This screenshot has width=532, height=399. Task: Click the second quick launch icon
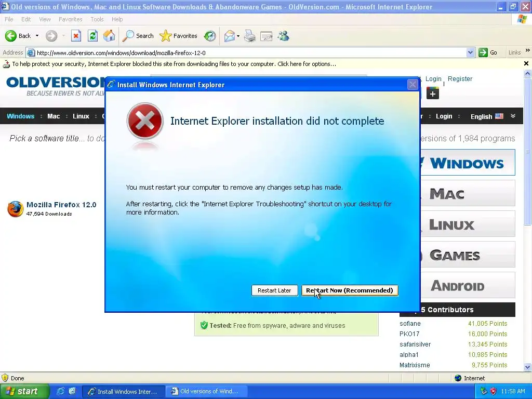(72, 391)
